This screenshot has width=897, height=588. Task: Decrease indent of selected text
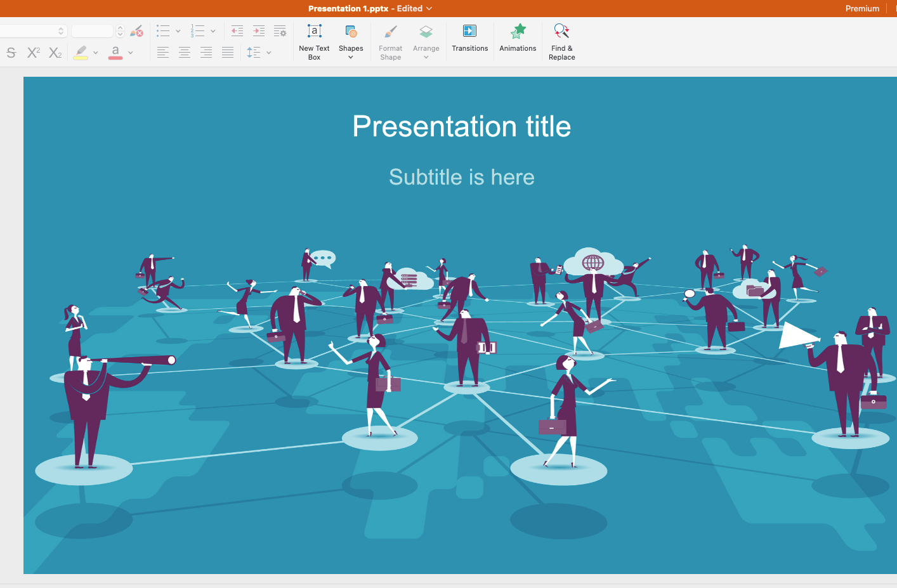(237, 30)
